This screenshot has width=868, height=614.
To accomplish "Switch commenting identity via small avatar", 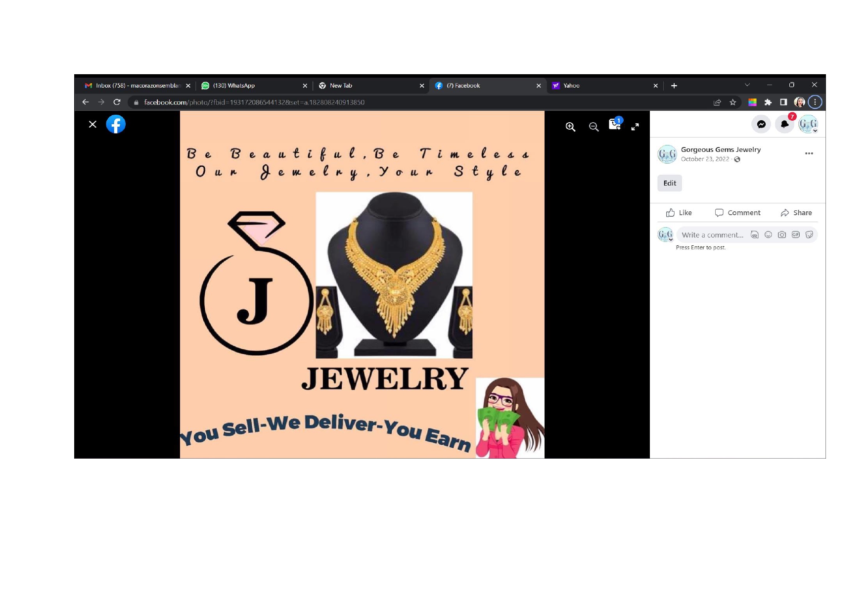I will pos(665,235).
